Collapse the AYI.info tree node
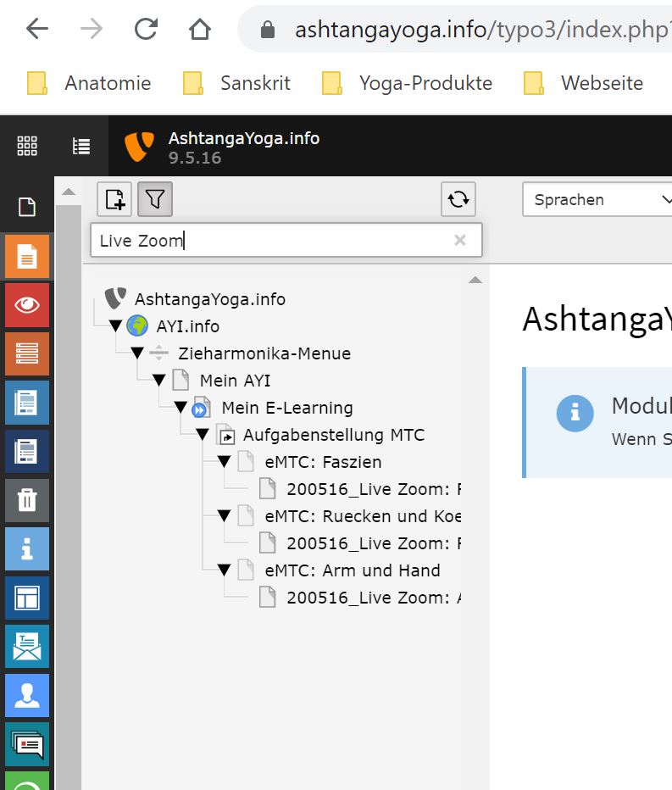Viewport: 672px width, 790px height. pyautogui.click(x=115, y=326)
